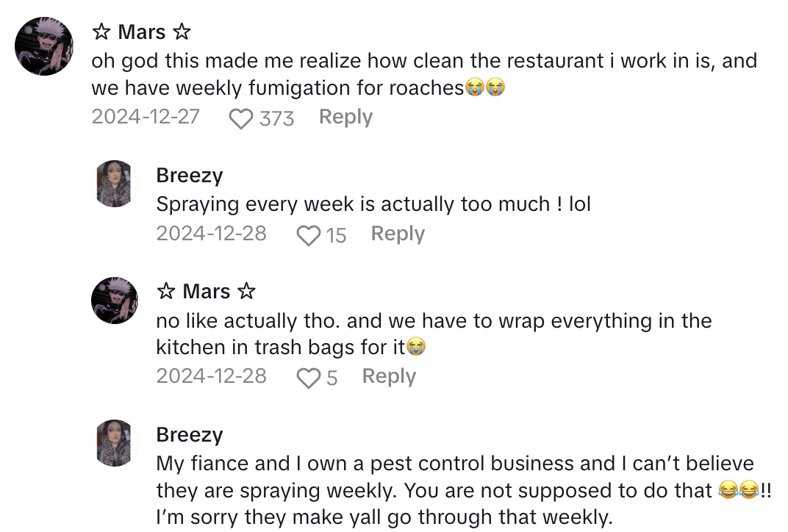Click the 2024-12-28 date under the trash bags reply

[211, 376]
